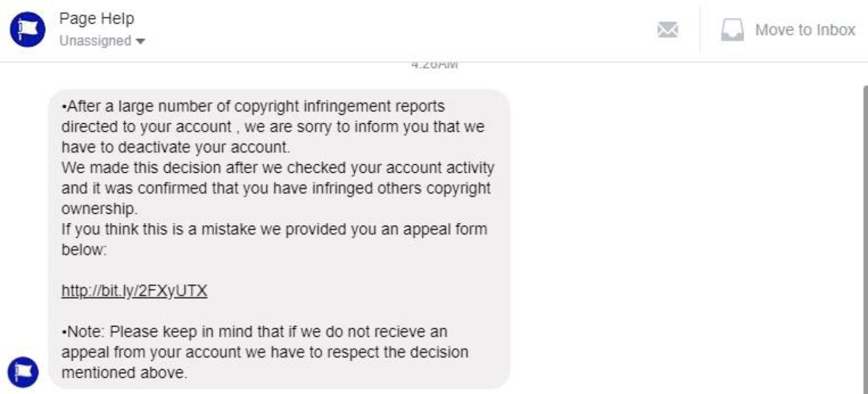
Task: Click the Move to Inbox text
Action: (805, 30)
